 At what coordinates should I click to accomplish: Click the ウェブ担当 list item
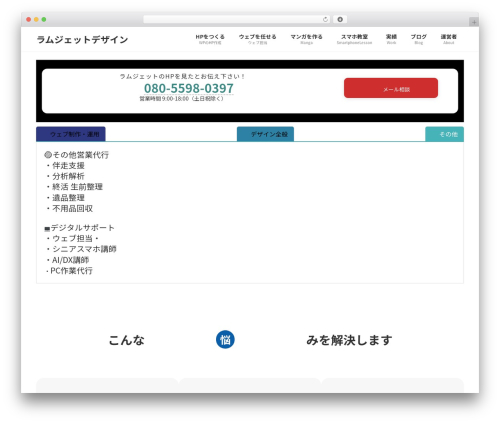point(72,239)
